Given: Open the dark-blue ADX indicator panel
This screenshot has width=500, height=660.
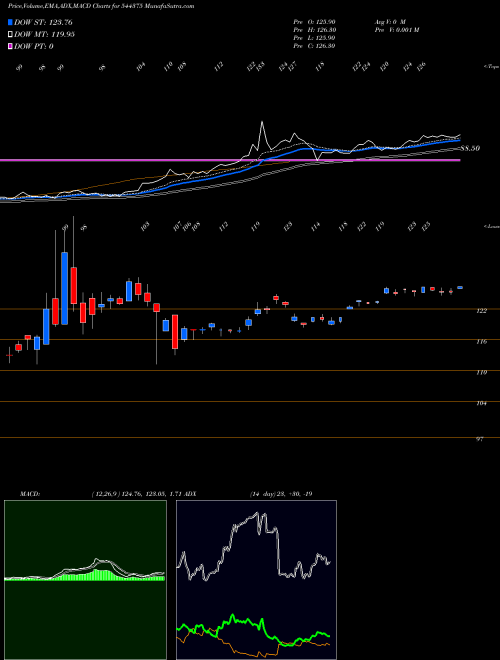Looking at the screenshot, I should coord(256,580).
